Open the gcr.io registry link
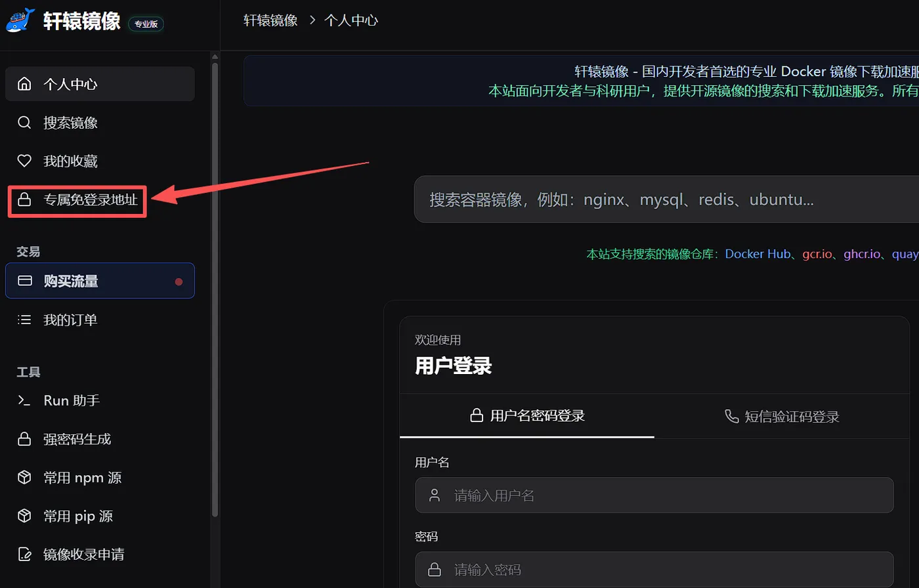The height and width of the screenshot is (588, 919). (817, 254)
